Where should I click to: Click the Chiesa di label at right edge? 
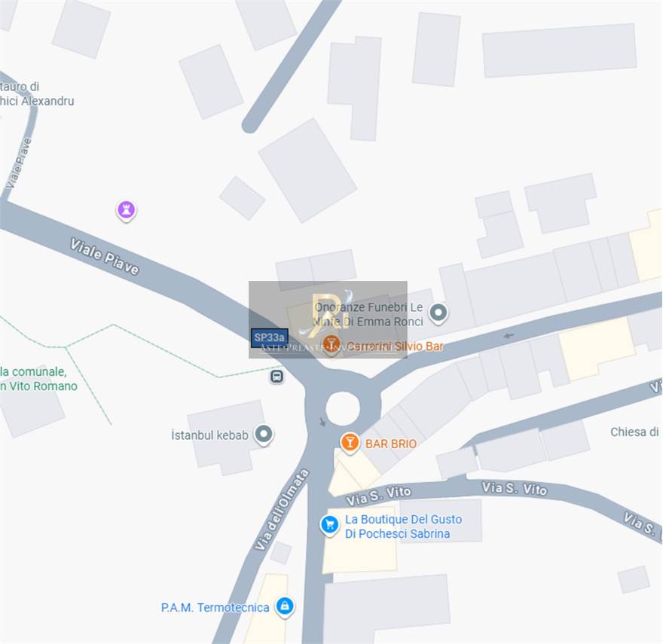(x=634, y=432)
